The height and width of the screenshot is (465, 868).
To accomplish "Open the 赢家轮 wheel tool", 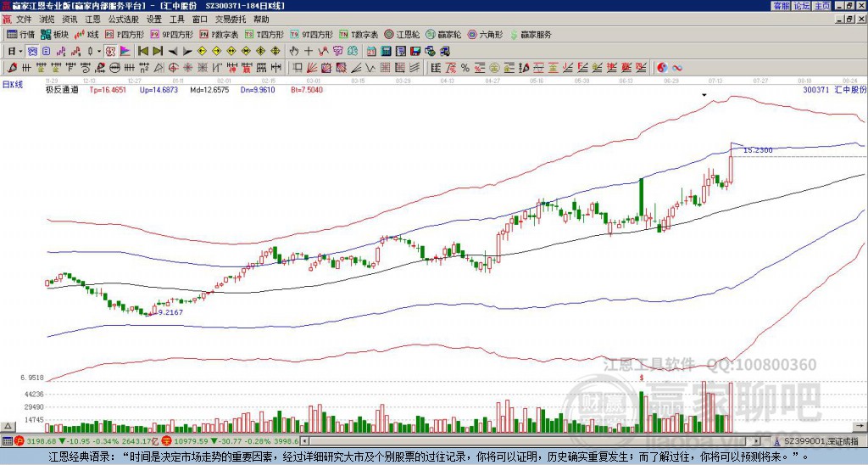I will [x=443, y=34].
